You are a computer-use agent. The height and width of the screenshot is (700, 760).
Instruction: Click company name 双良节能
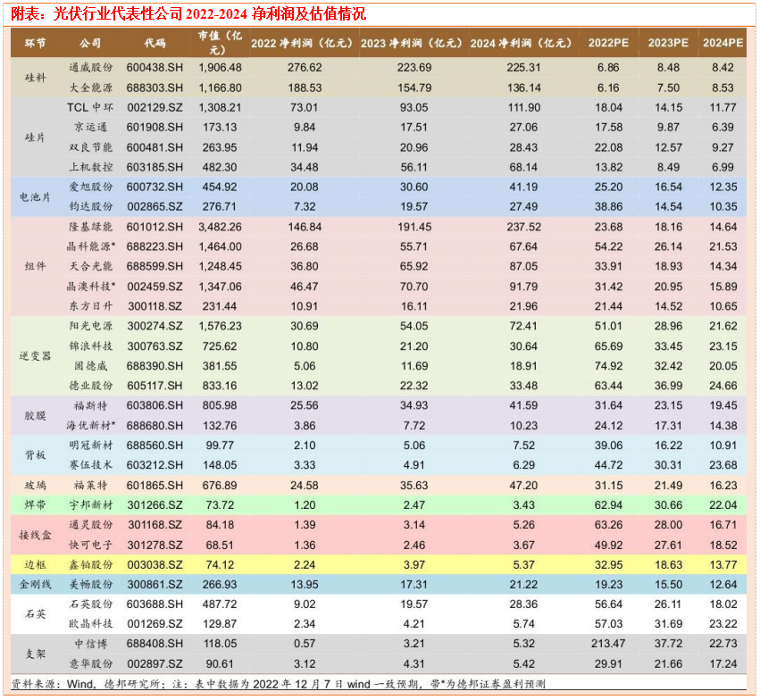pos(90,147)
